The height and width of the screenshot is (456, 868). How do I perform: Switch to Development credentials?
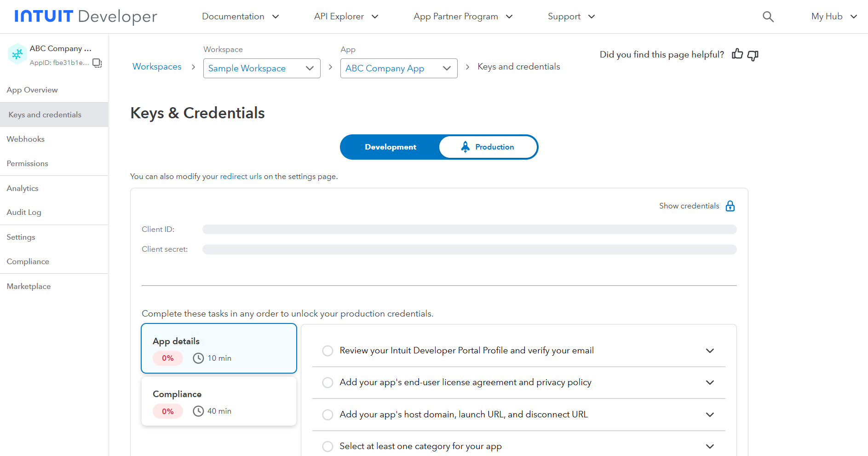pyautogui.click(x=390, y=147)
